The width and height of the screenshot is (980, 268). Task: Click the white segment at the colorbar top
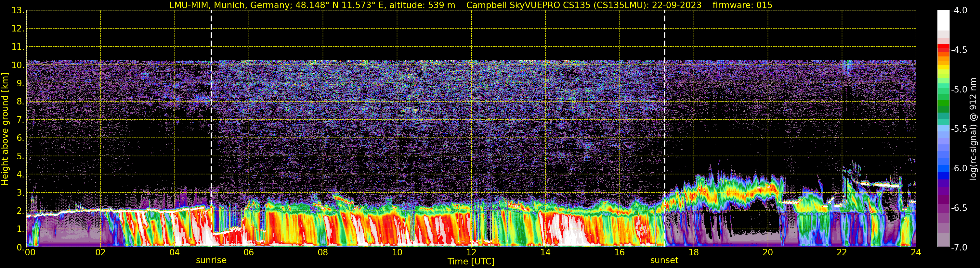943,20
